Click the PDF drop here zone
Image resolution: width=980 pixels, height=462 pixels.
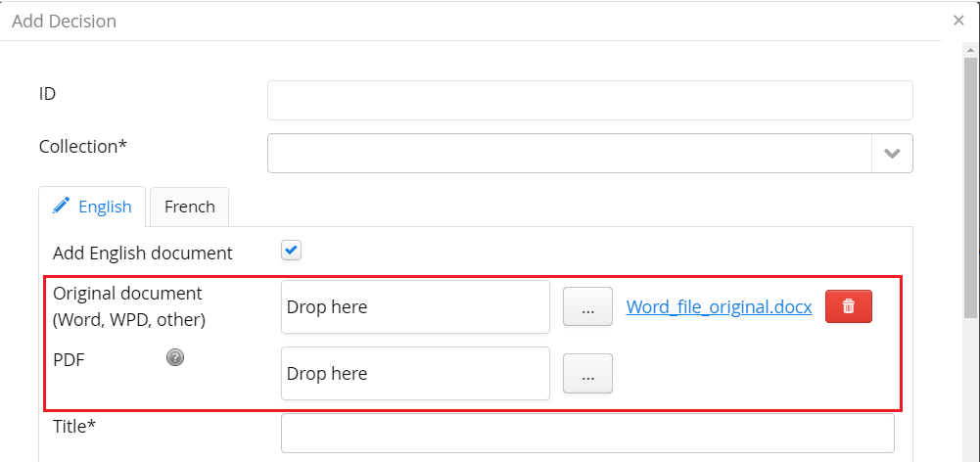point(415,373)
